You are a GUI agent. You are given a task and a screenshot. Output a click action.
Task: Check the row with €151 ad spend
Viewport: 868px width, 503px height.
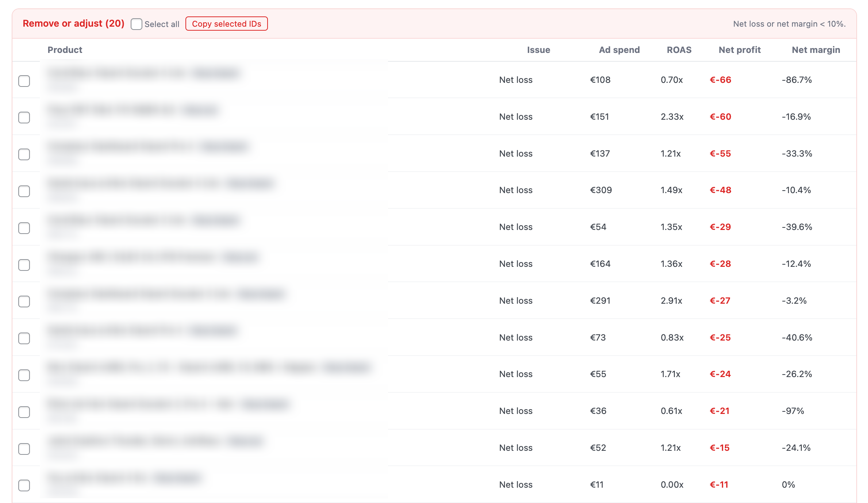click(x=24, y=118)
